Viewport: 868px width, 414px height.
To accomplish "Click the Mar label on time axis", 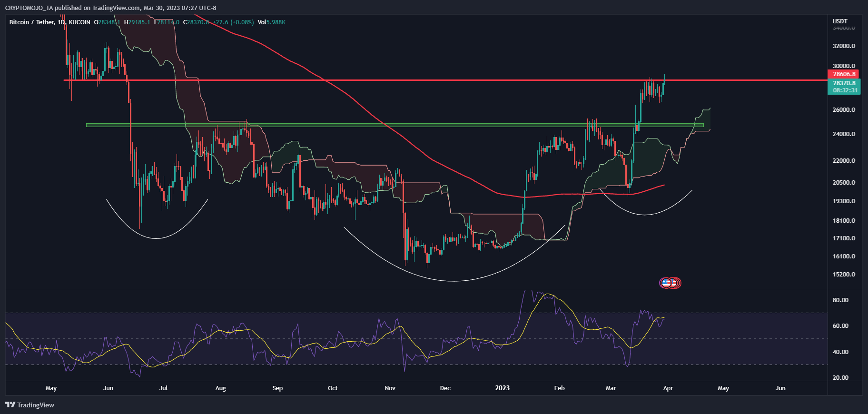I will 611,388.
